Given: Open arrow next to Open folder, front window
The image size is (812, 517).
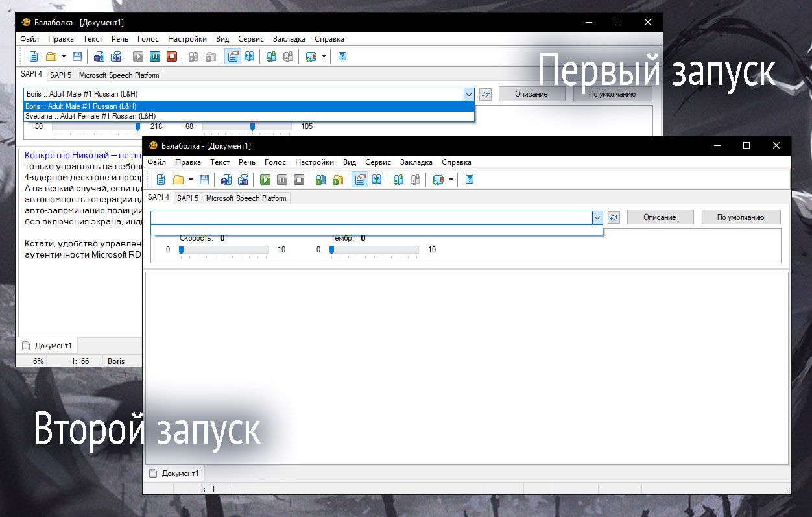Looking at the screenshot, I should [191, 180].
